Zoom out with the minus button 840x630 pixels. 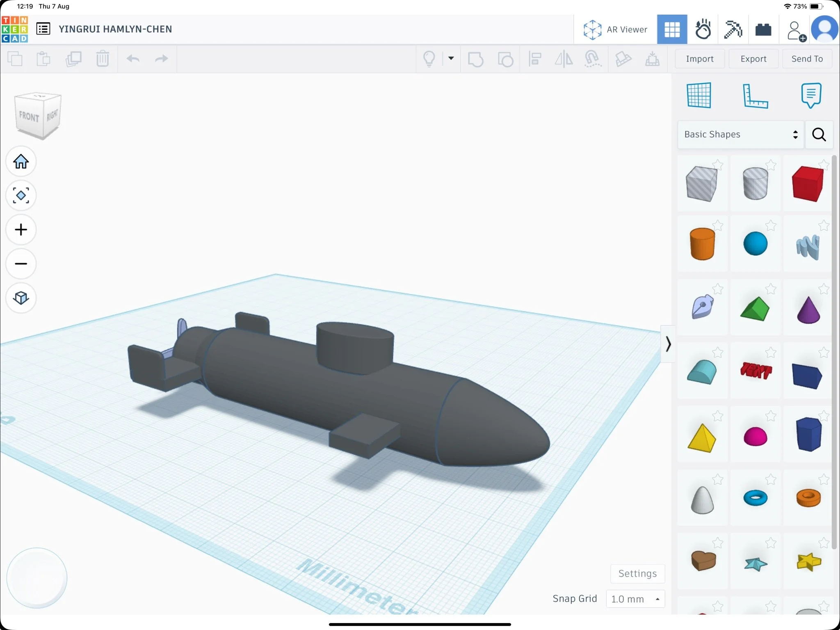(x=21, y=263)
